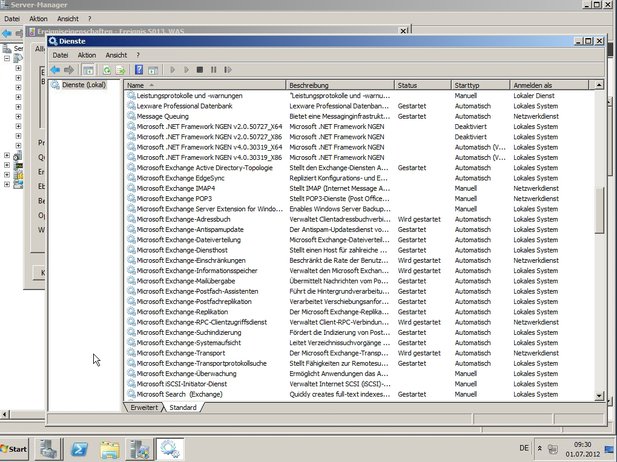Select Microsoft Exchange-Transportprotokollsuche service
This screenshot has width=617, height=462.
coord(201,363)
